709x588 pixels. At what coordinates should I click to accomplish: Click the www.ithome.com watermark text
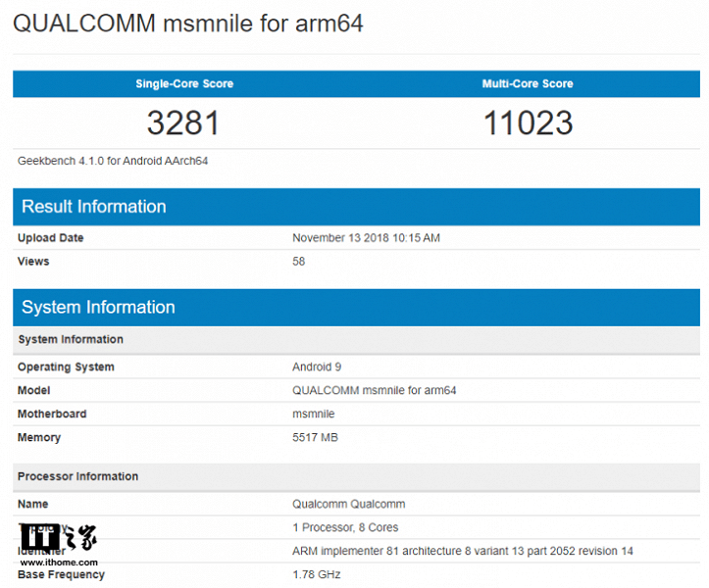[58, 563]
